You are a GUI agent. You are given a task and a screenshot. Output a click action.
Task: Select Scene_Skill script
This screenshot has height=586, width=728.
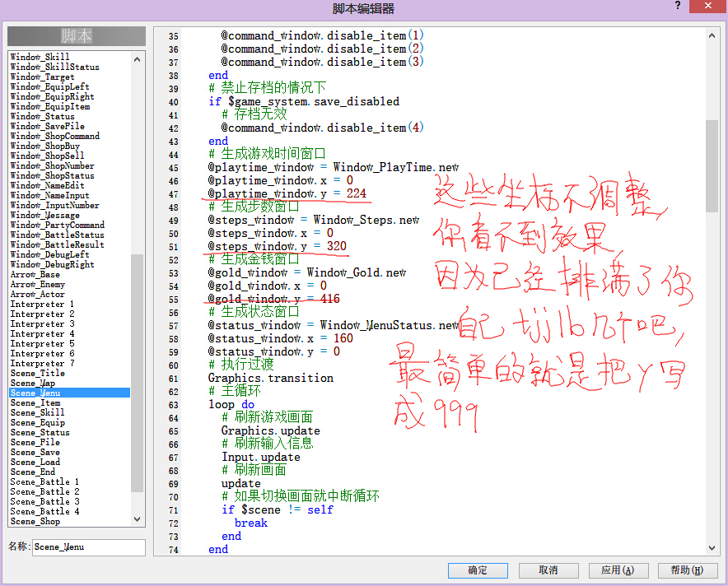coord(38,412)
